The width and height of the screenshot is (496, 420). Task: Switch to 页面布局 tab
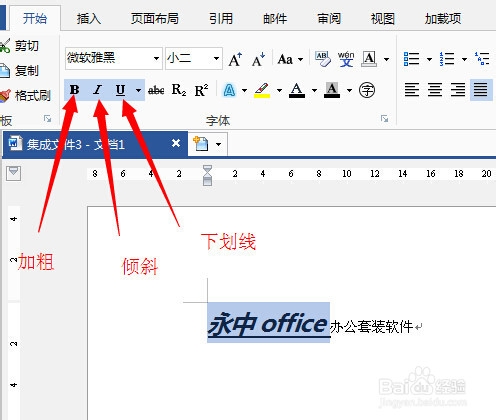tap(154, 19)
